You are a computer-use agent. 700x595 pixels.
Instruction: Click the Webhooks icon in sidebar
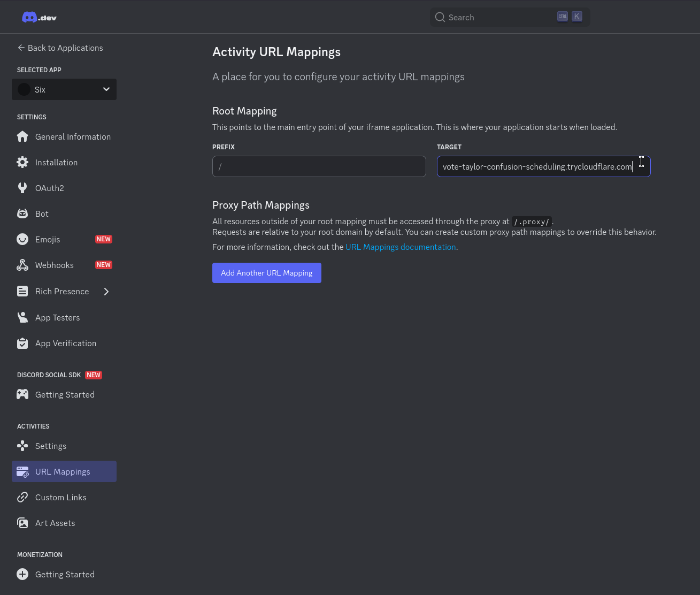22,265
